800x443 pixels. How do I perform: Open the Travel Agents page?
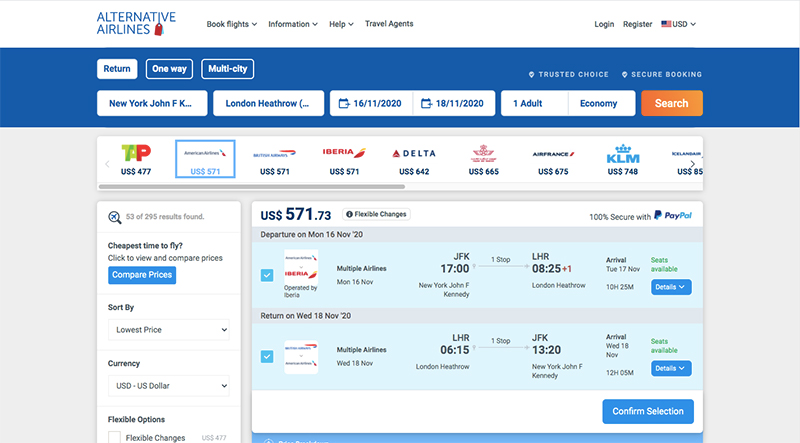pos(389,23)
